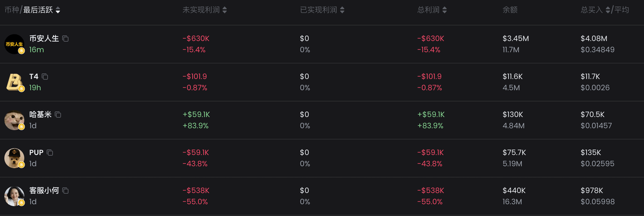This screenshot has width=644, height=216.
Task: Click the $3.45M balance of 币安人生
Action: pyautogui.click(x=516, y=39)
